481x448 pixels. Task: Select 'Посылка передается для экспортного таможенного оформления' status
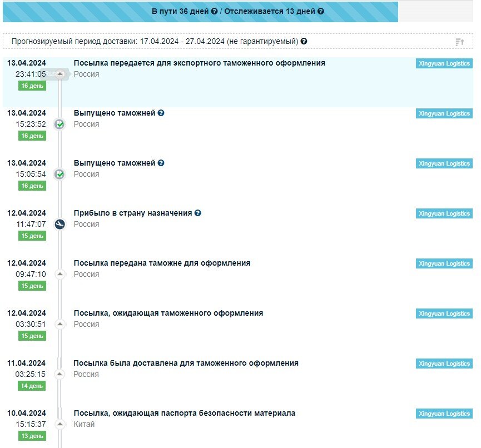(x=200, y=63)
